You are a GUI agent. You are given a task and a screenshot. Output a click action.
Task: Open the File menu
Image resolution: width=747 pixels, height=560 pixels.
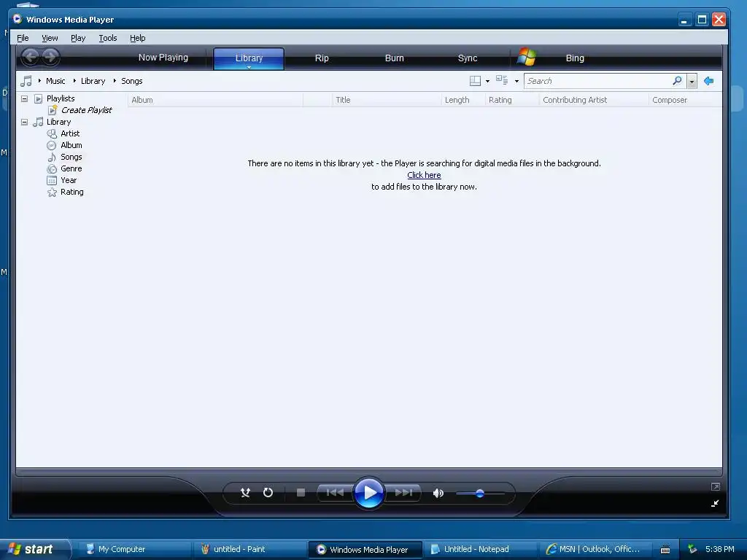[23, 38]
